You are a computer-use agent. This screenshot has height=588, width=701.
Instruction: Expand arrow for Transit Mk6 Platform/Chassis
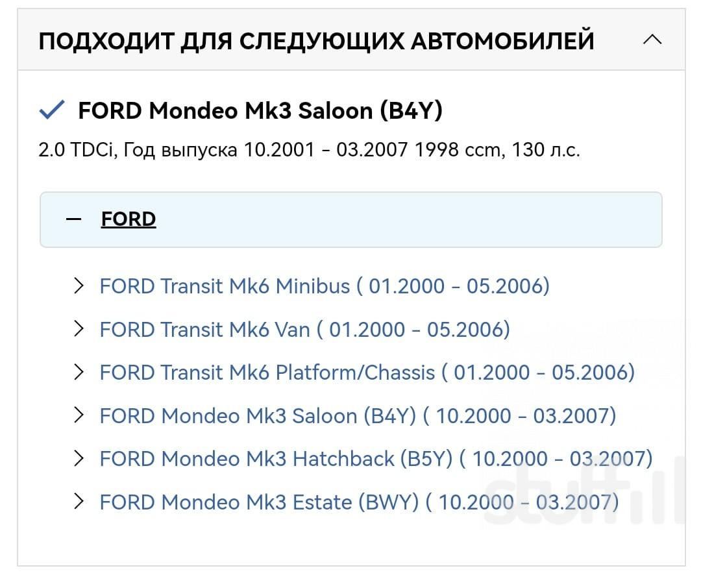[79, 372]
